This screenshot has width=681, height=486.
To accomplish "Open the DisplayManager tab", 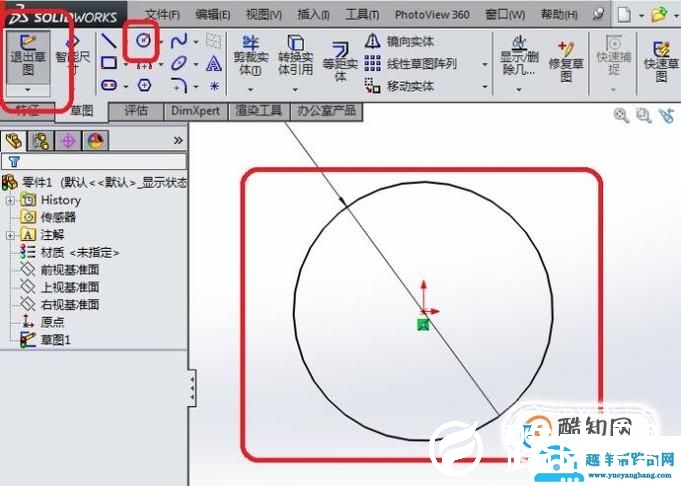I will (96, 141).
